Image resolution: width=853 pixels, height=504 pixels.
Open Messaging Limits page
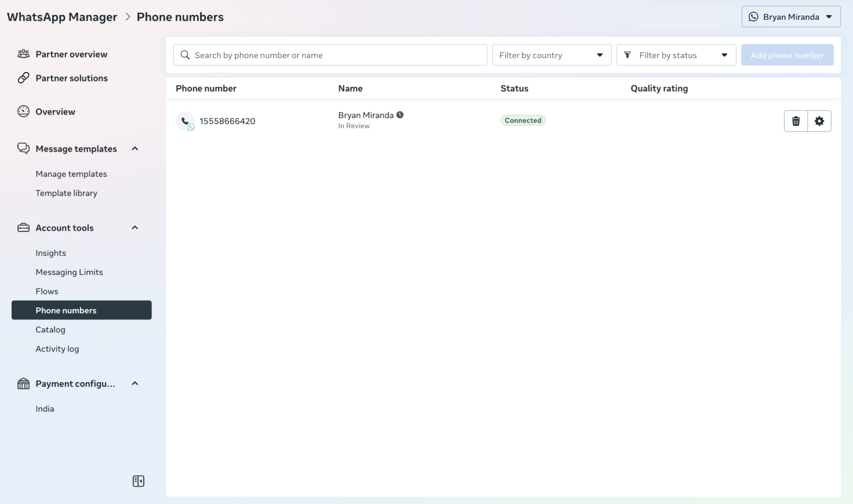tap(69, 272)
